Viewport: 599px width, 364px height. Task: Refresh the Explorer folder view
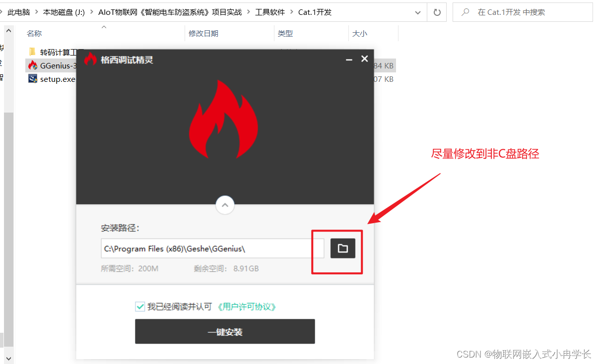pos(437,12)
